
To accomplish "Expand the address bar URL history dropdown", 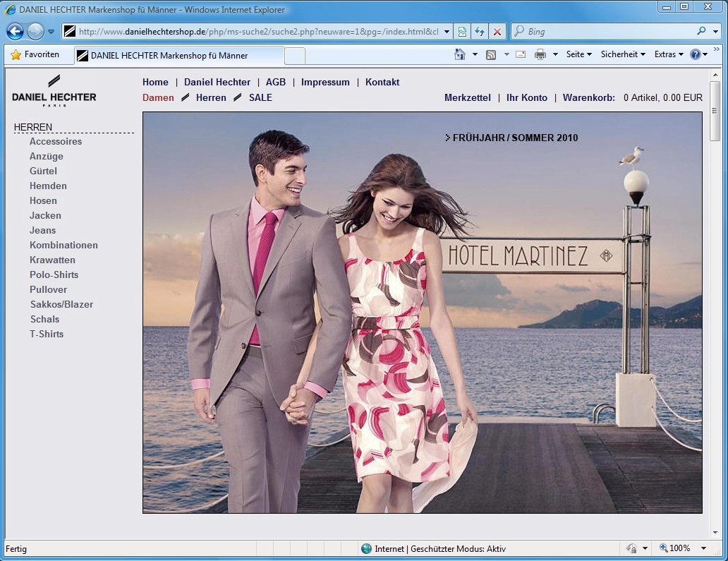I will point(447,32).
